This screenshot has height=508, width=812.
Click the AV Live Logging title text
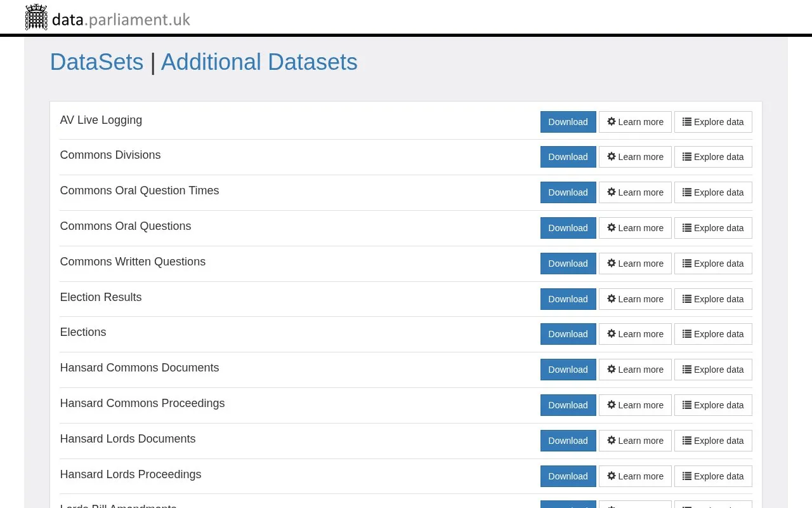point(101,121)
